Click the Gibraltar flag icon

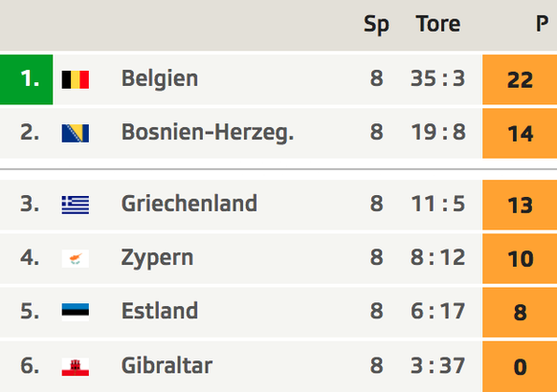click(x=76, y=367)
